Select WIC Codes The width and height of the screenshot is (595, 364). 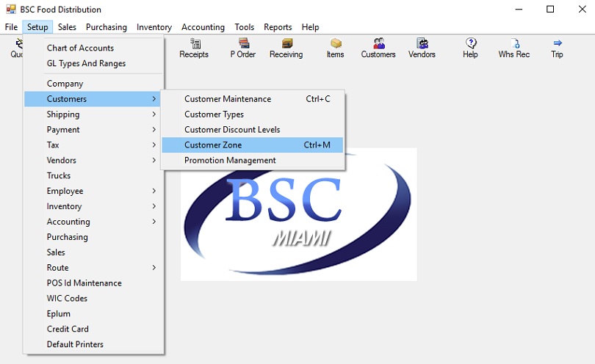click(x=94, y=299)
